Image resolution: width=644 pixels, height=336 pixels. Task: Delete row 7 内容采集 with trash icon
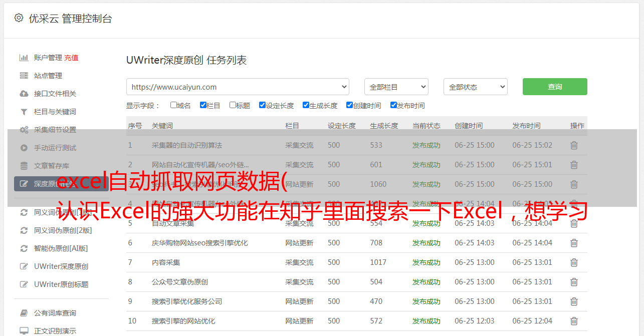click(574, 262)
